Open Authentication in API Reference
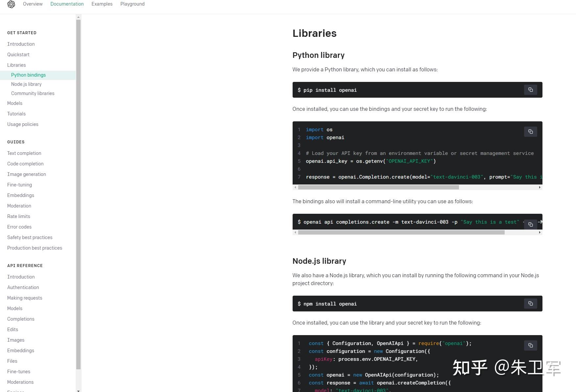 (23, 287)
